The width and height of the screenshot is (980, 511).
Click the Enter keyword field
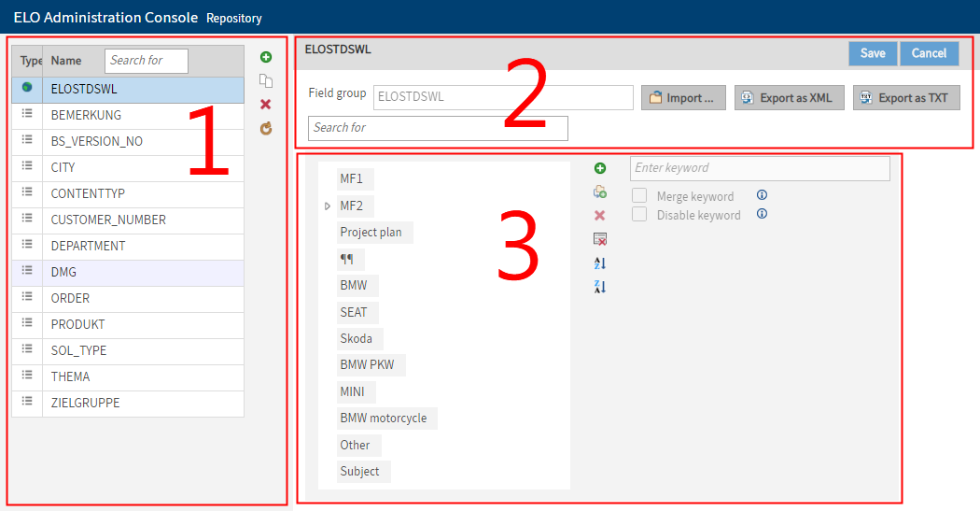(760, 168)
